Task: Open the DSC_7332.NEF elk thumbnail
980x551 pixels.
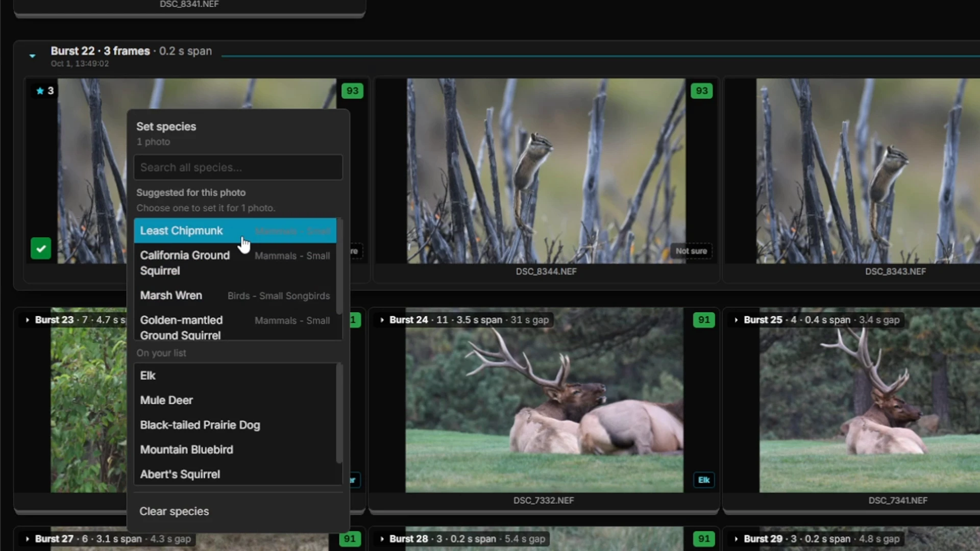Action: (x=544, y=400)
